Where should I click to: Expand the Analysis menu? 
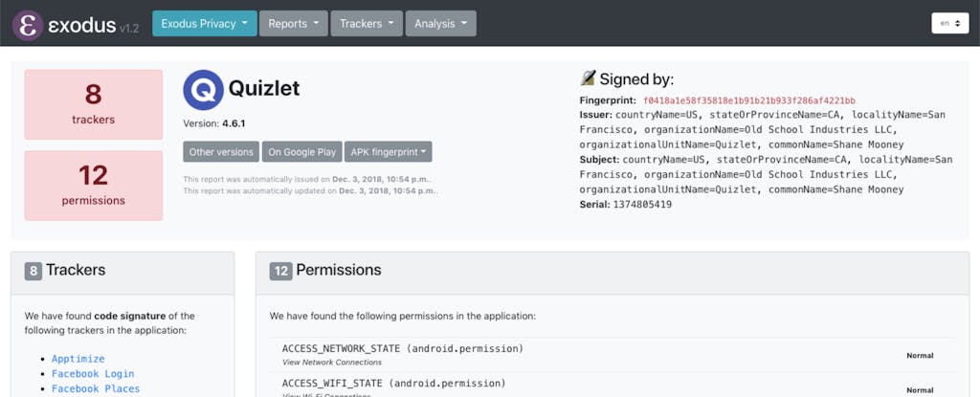[440, 24]
